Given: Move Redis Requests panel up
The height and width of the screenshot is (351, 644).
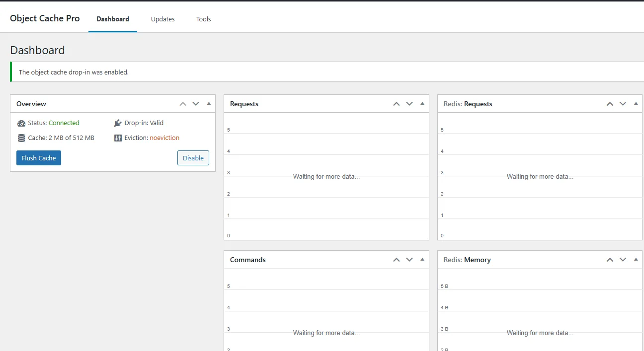Looking at the screenshot, I should (610, 104).
